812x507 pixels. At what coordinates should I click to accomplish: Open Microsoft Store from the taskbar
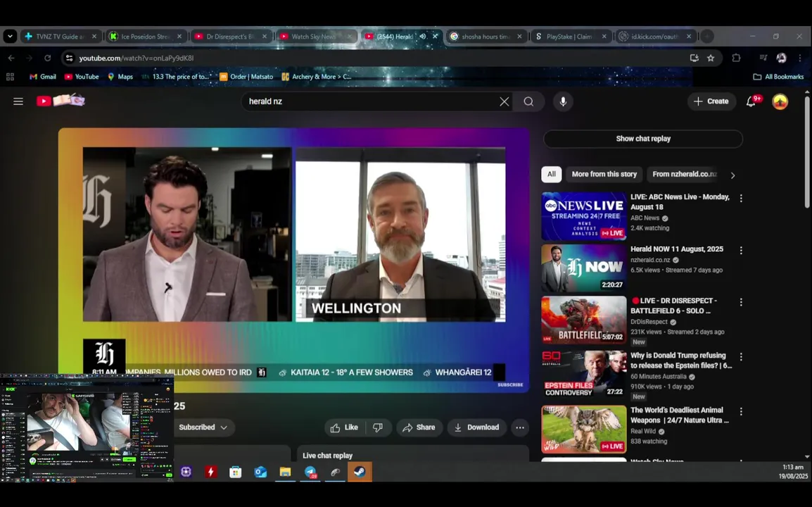[x=236, y=472]
